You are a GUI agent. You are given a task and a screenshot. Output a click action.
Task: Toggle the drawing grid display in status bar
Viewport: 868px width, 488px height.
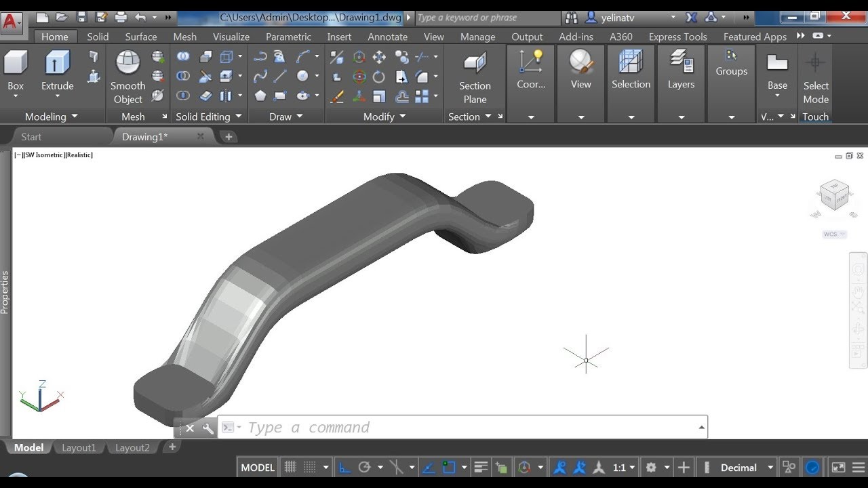pos(290,467)
